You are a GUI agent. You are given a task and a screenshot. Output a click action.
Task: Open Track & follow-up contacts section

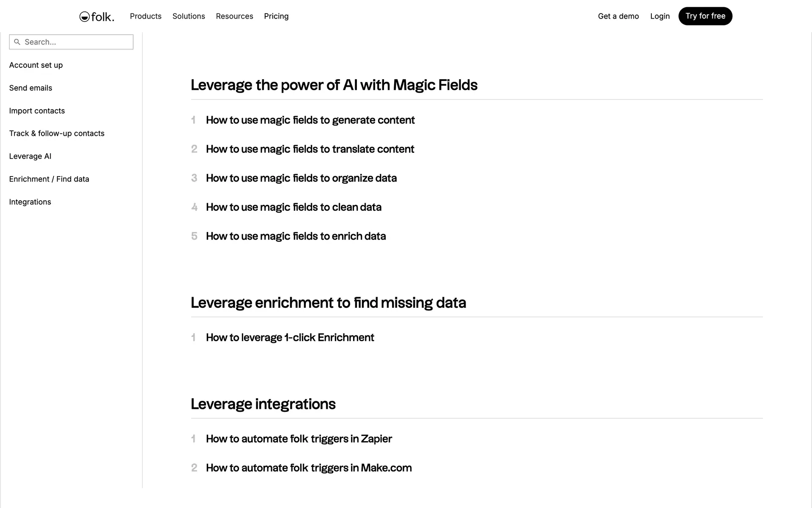[57, 133]
